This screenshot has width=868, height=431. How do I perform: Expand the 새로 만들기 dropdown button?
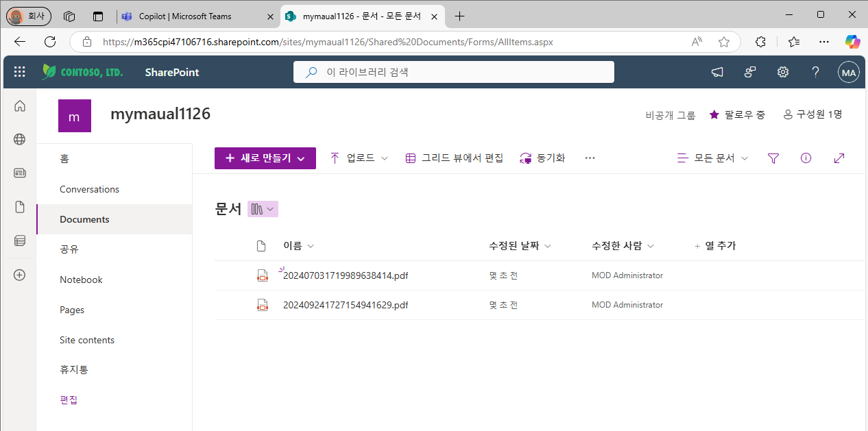click(x=265, y=158)
